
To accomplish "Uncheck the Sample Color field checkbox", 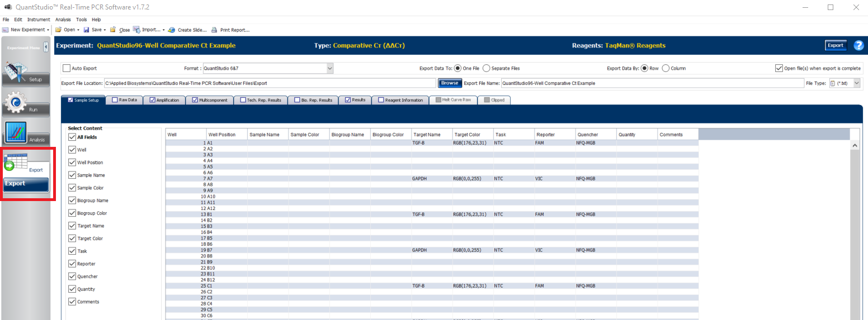I will pyautogui.click(x=72, y=188).
